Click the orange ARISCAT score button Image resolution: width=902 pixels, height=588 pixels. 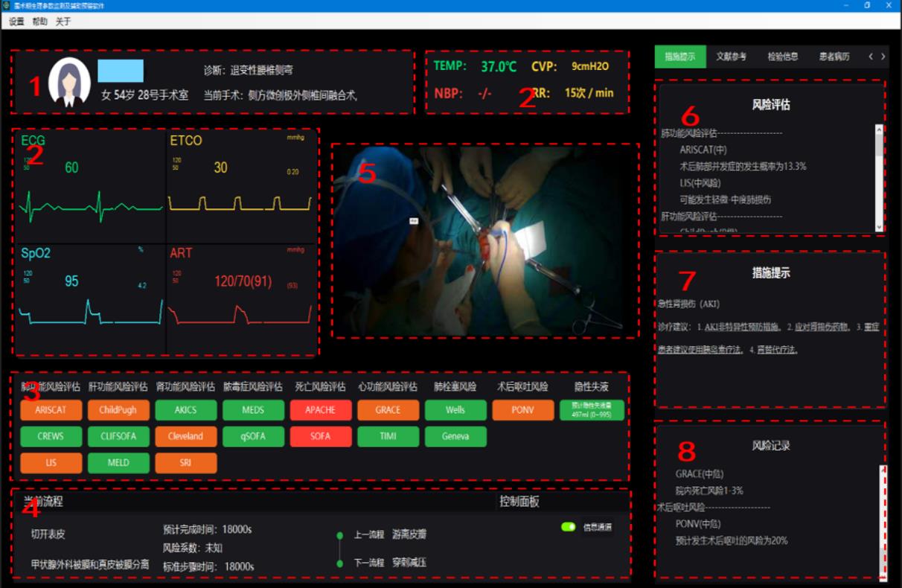pos(51,410)
